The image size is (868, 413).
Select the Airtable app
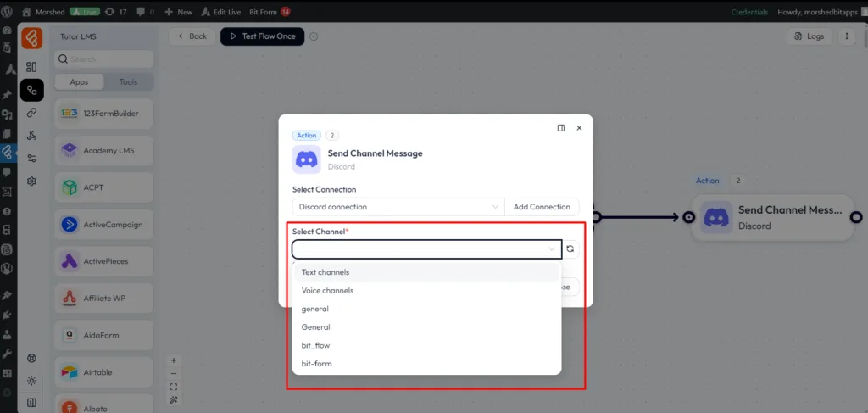click(x=104, y=372)
